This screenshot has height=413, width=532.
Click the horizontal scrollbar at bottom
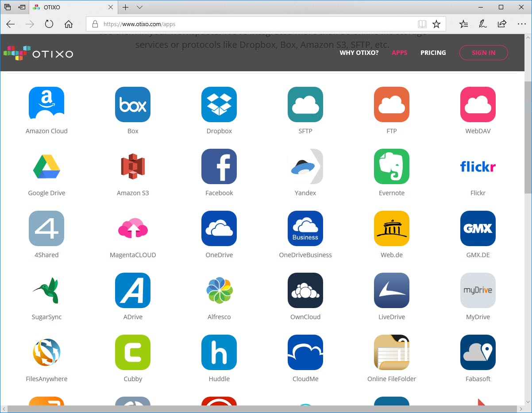(x=262, y=409)
